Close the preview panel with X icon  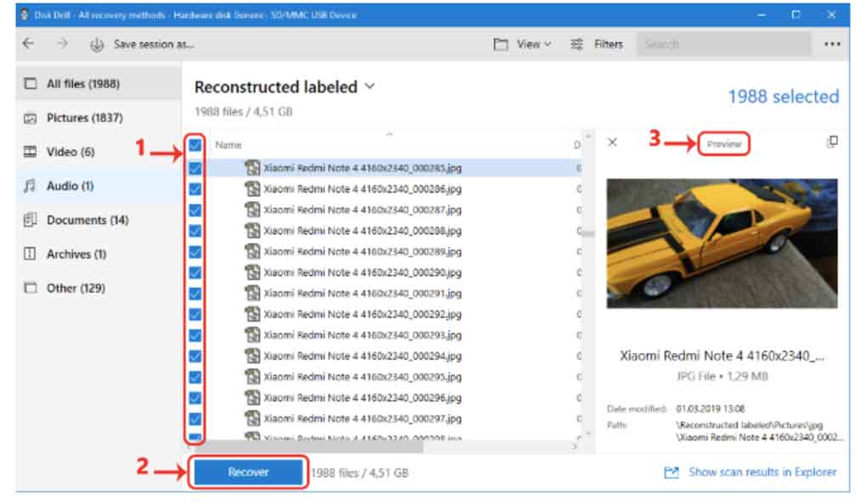612,143
